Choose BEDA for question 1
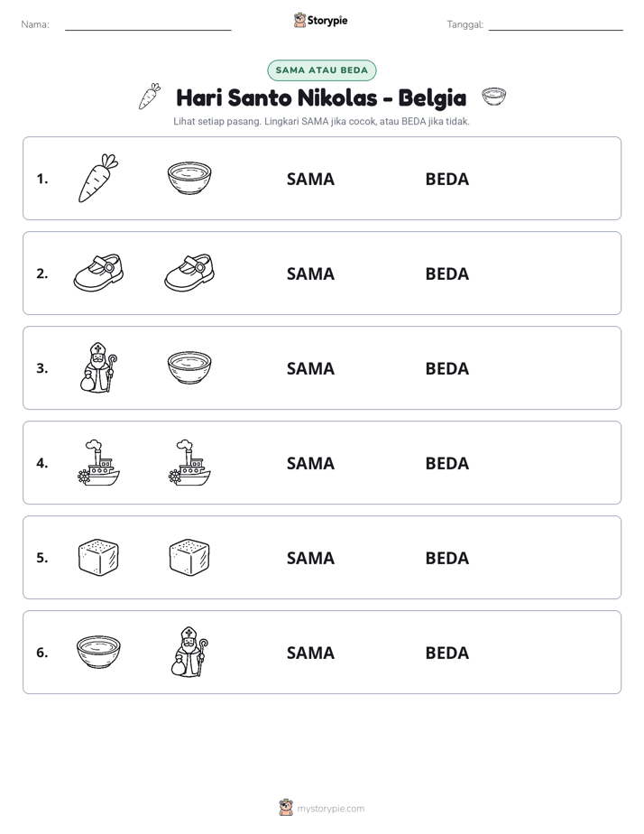This screenshot has height=834, width=644. coord(446,179)
